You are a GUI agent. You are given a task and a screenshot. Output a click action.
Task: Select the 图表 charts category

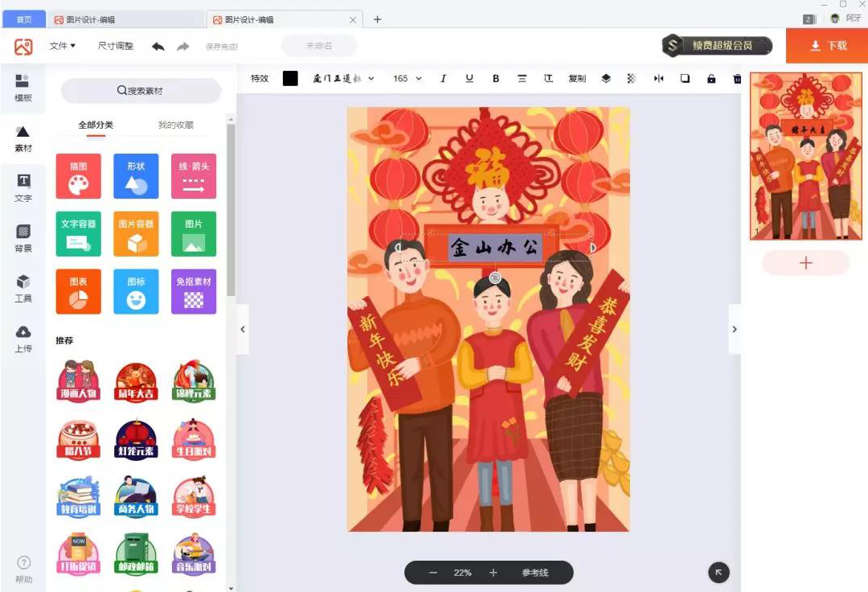[79, 291]
